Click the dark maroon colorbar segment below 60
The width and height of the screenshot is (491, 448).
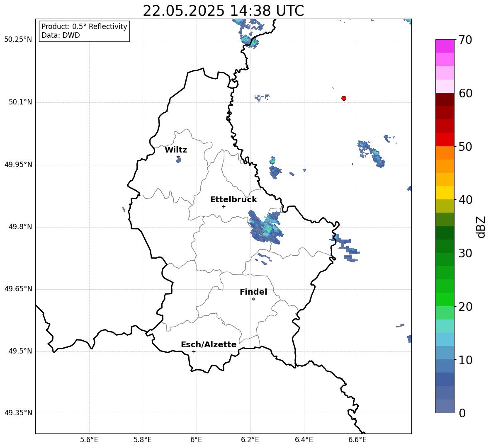click(445, 99)
